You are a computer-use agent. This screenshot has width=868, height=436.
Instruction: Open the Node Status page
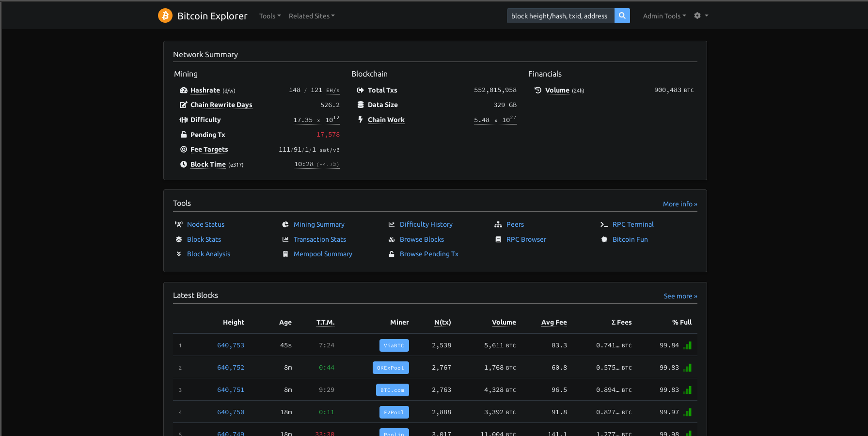pos(205,224)
